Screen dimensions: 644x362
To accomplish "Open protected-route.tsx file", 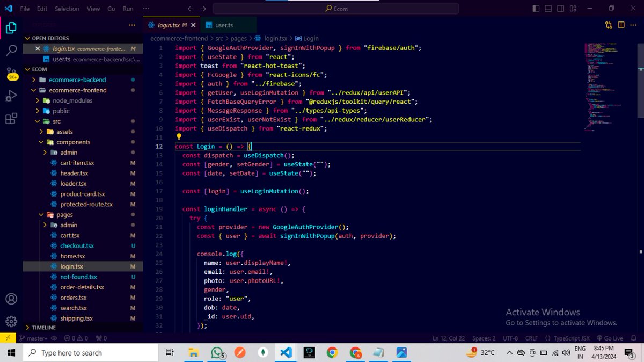I will (86, 205).
